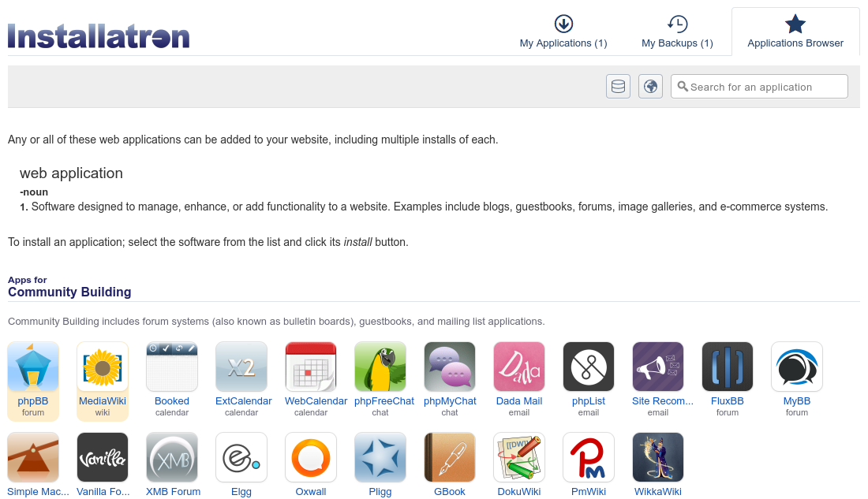Select the FluxBB forum icon
The height and width of the screenshot is (499, 868).
728,367
